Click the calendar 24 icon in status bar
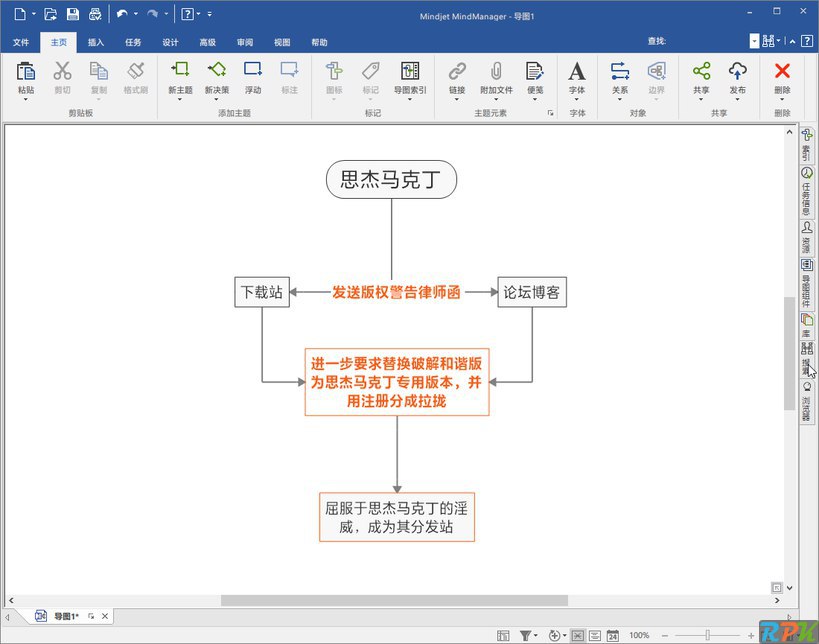The height and width of the screenshot is (644, 819). 613,636
